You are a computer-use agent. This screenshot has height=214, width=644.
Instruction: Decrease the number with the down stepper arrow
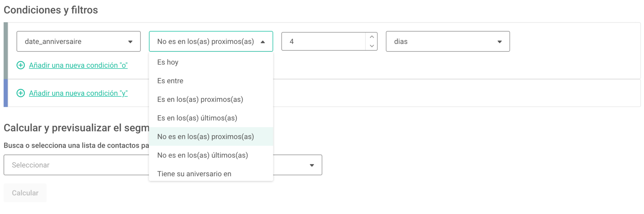click(x=372, y=46)
